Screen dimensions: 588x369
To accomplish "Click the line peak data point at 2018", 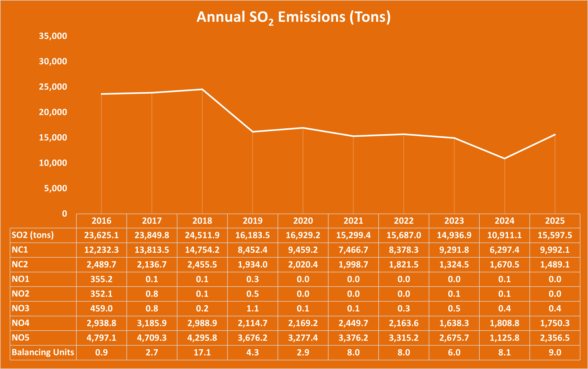I will pos(202,89).
